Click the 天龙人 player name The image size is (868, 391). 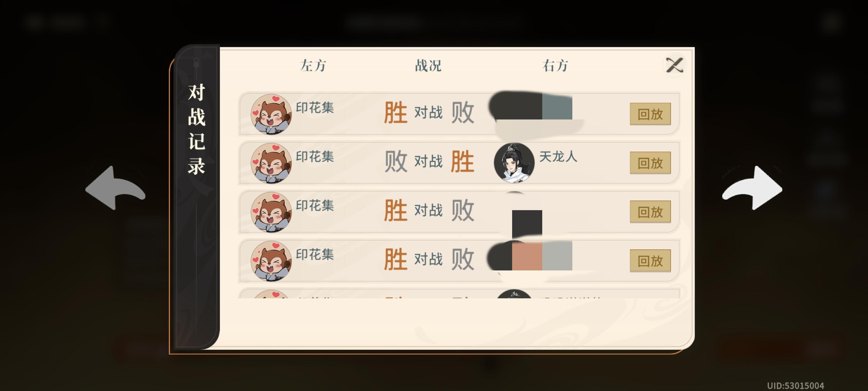pyautogui.click(x=558, y=156)
